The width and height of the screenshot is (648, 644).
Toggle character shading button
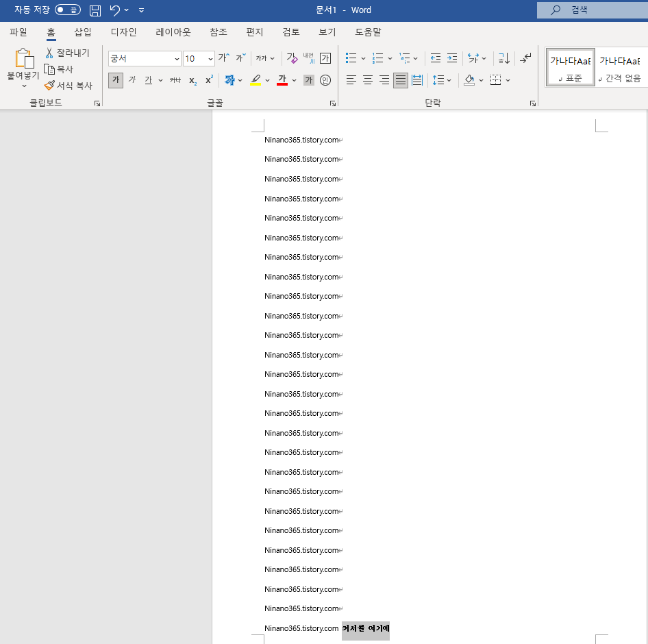(309, 80)
